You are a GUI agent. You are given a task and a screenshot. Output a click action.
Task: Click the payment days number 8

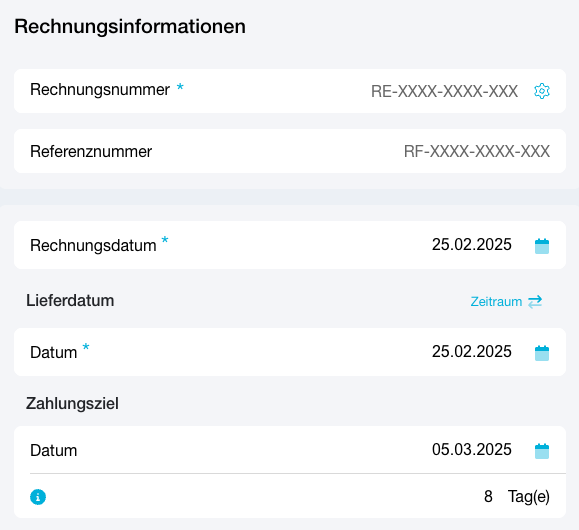coord(488,496)
